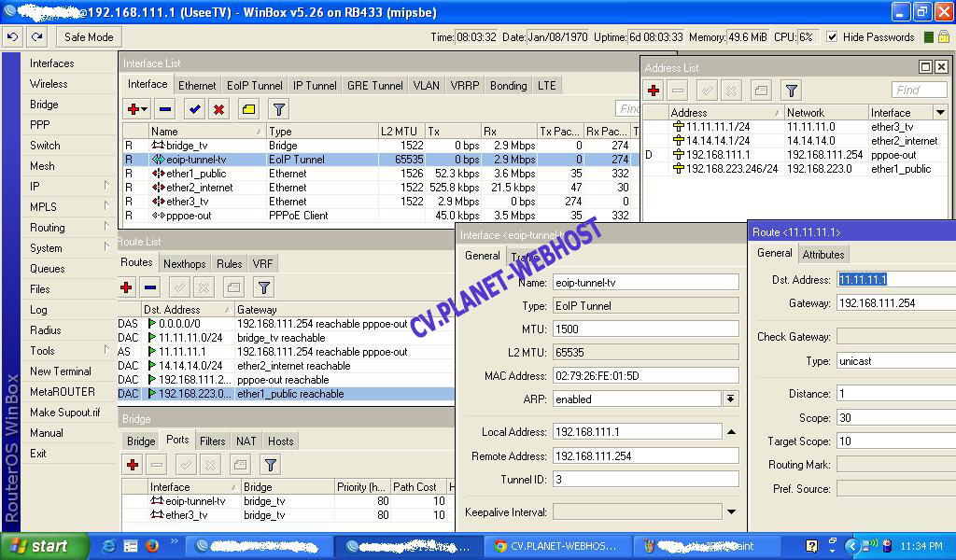956x560 pixels.
Task: Click the filter funnel icon in Bridge panel
Action: pyautogui.click(x=270, y=465)
